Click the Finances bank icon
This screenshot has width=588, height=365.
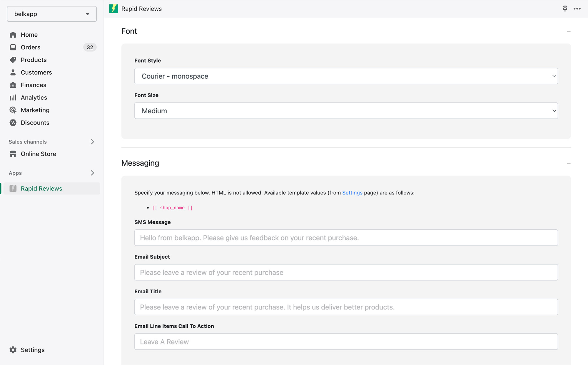pyautogui.click(x=13, y=85)
